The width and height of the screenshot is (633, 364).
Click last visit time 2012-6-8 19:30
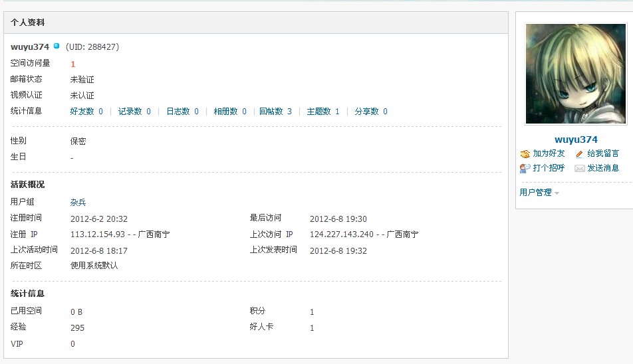(x=338, y=219)
